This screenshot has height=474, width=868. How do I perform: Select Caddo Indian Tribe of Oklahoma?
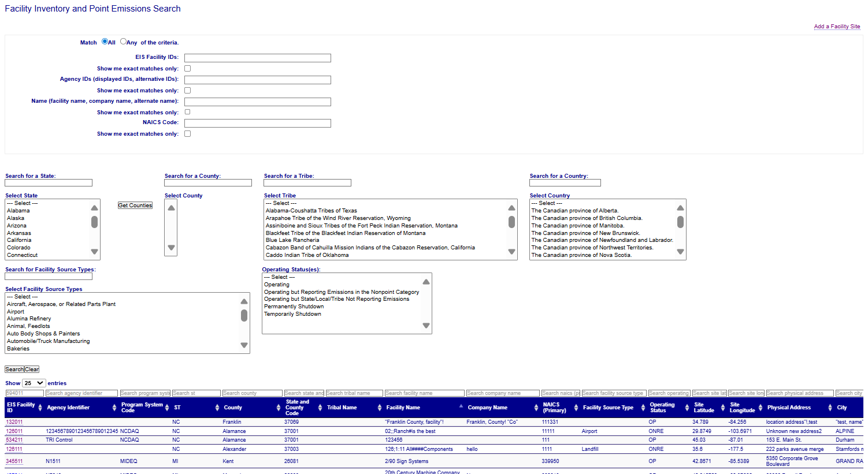pyautogui.click(x=307, y=255)
